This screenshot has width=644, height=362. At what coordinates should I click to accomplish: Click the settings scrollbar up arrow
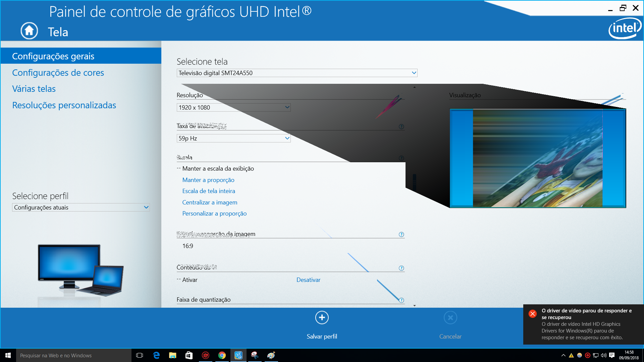click(415, 87)
